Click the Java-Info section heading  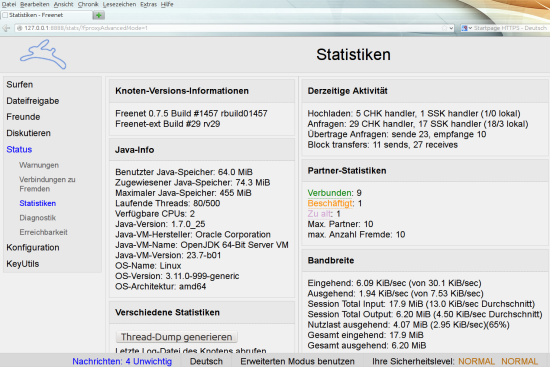pos(134,150)
